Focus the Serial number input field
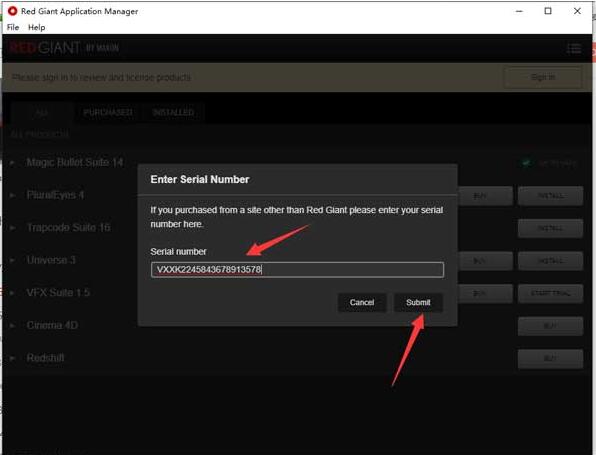 pyautogui.click(x=297, y=270)
